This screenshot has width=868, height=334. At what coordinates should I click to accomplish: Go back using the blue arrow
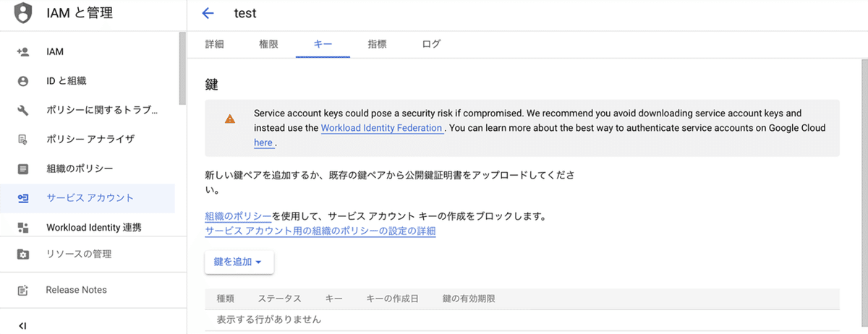[x=208, y=13]
